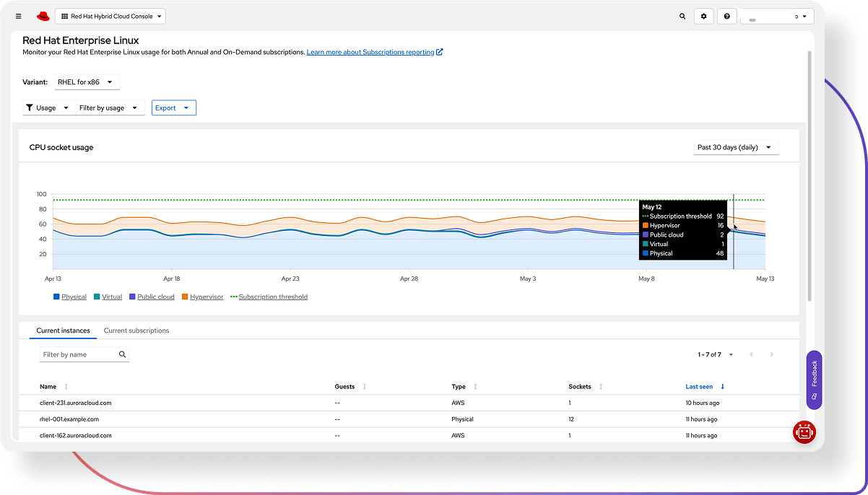Open the Past 30 days (daily) dropdown
This screenshot has width=868, height=495.
734,147
